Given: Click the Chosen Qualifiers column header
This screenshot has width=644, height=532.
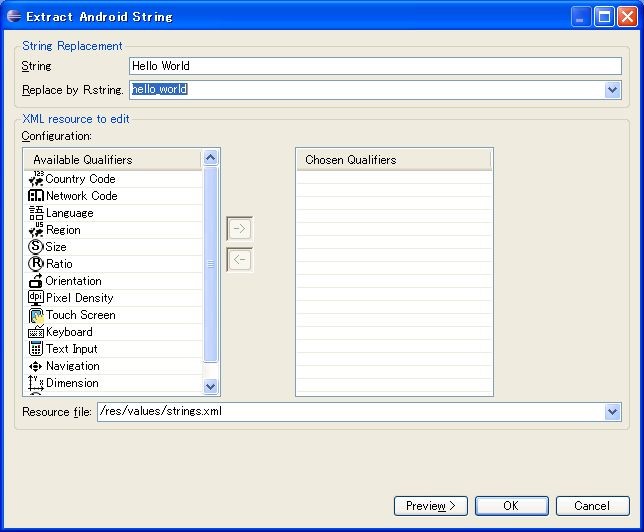Looking at the screenshot, I should click(x=393, y=160).
